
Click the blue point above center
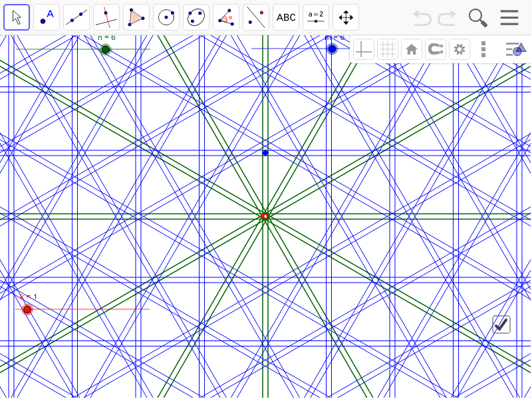tap(265, 153)
